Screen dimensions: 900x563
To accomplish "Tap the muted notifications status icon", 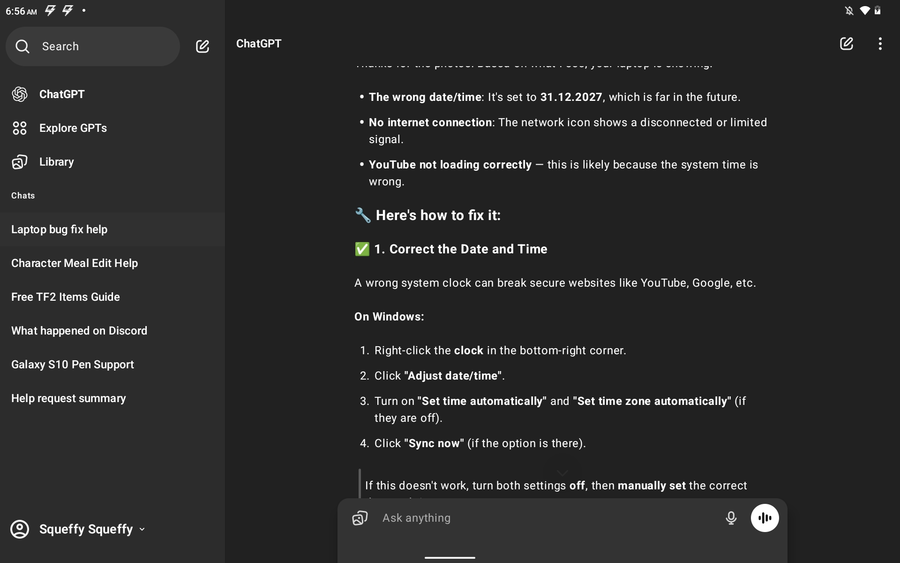I will pos(849,10).
